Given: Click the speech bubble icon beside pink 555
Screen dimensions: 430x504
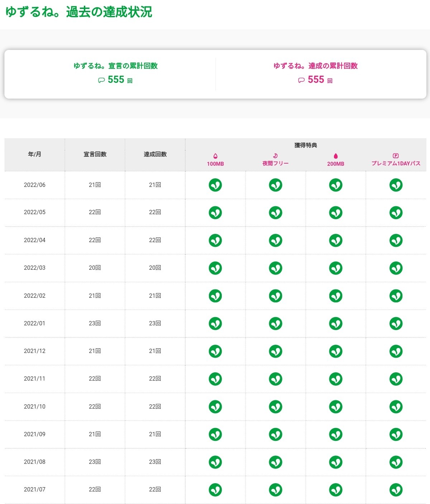Looking at the screenshot, I should [301, 80].
